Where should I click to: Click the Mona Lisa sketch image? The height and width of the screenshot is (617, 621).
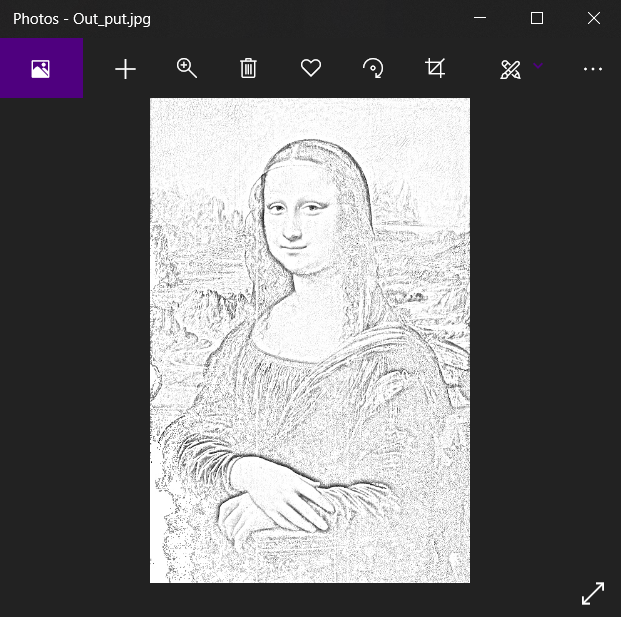[x=310, y=340]
